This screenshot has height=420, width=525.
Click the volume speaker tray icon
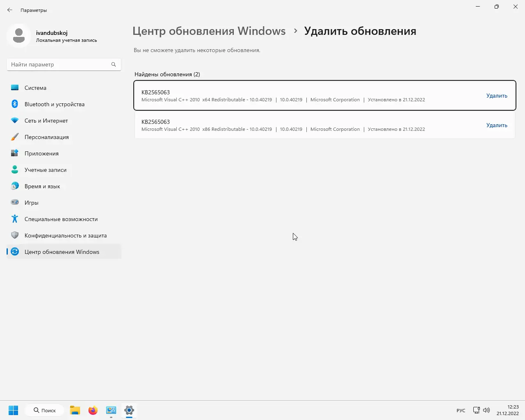pyautogui.click(x=486, y=410)
